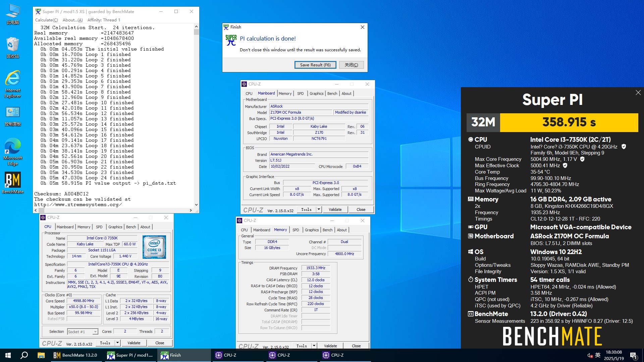
Task: Open the About menu in Super PI
Action: pos(72,20)
